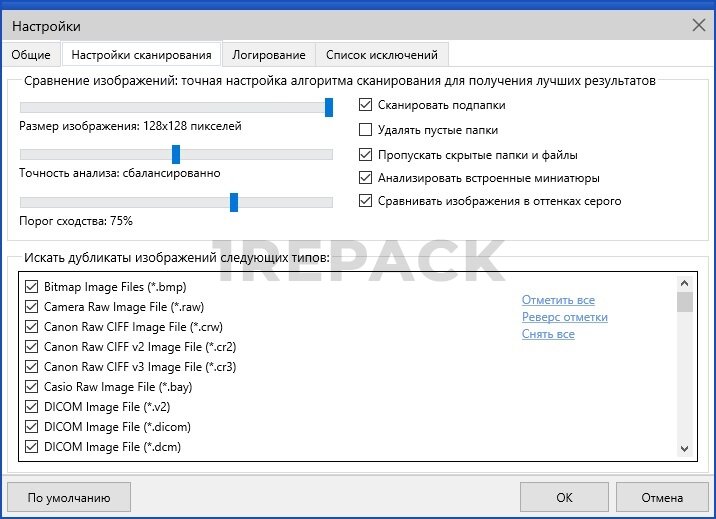The height and width of the screenshot is (519, 716).
Task: Toggle Пропускать скрытые папки и файлы
Action: click(x=366, y=155)
